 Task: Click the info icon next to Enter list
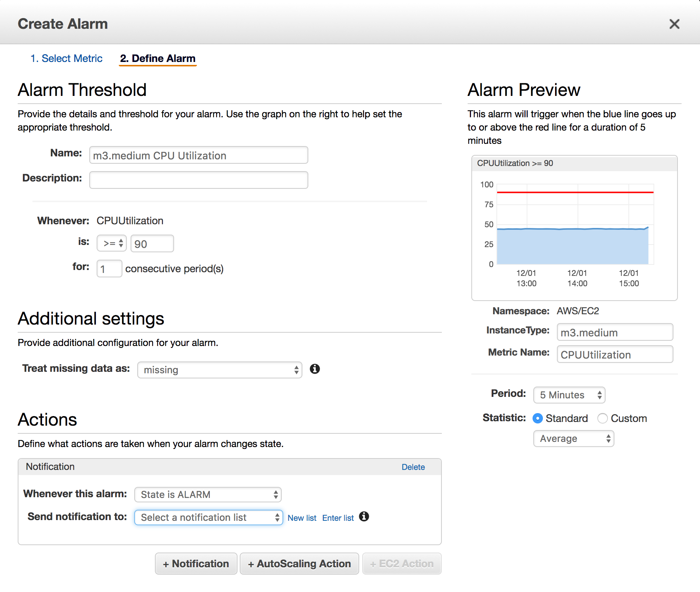click(364, 517)
